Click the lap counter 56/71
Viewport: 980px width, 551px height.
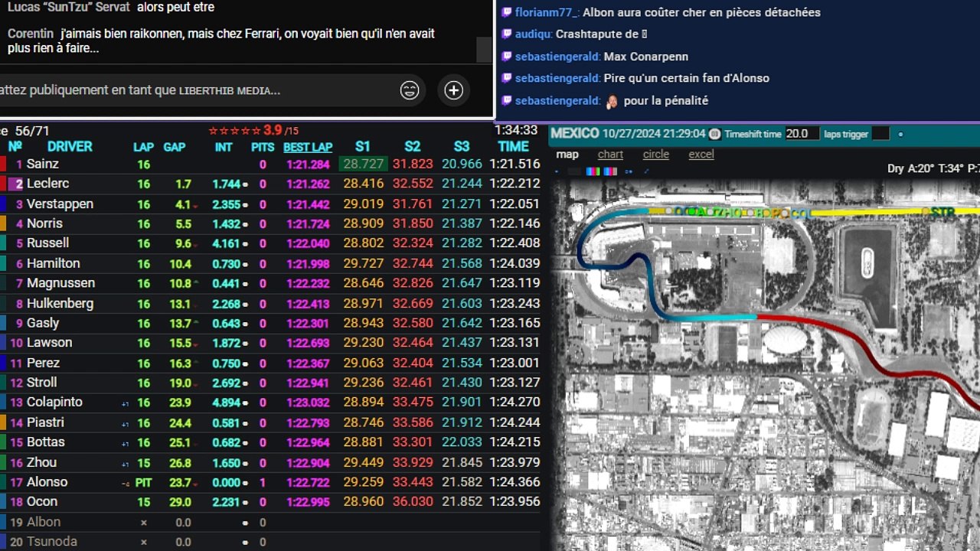pyautogui.click(x=32, y=131)
